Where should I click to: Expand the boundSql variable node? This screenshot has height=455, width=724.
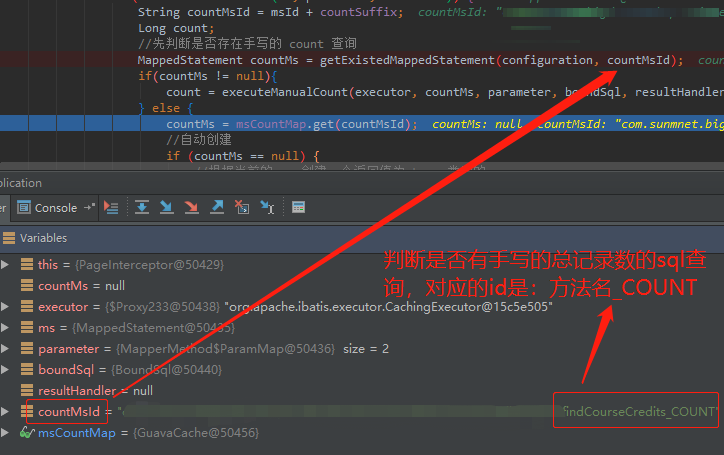tap(5, 369)
